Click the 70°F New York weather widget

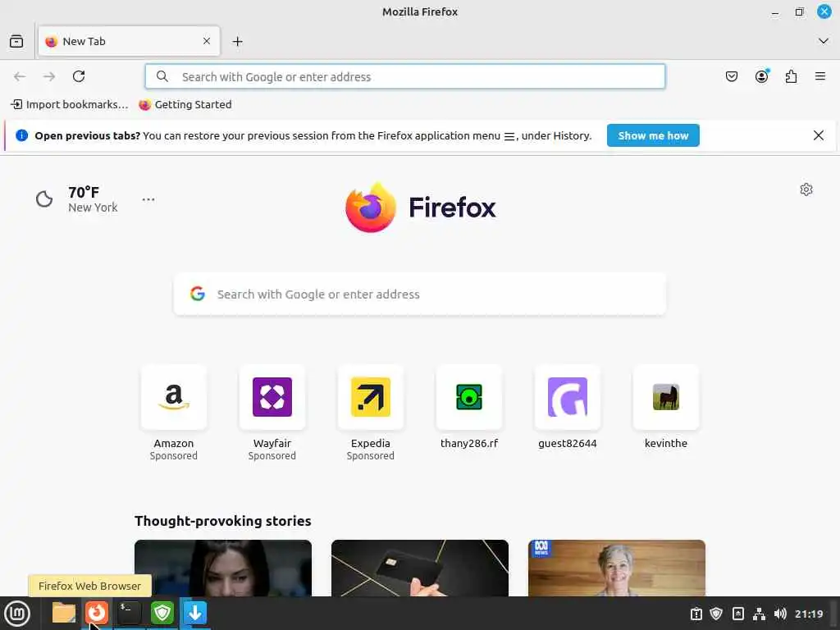[x=77, y=199]
